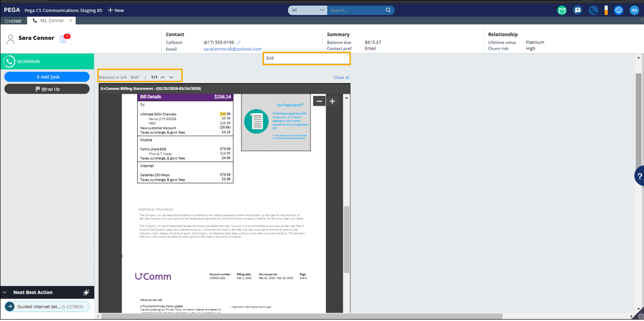Screen dimensions: 644x321
Task: Expand the All search filter dropdown
Action: (308, 10)
